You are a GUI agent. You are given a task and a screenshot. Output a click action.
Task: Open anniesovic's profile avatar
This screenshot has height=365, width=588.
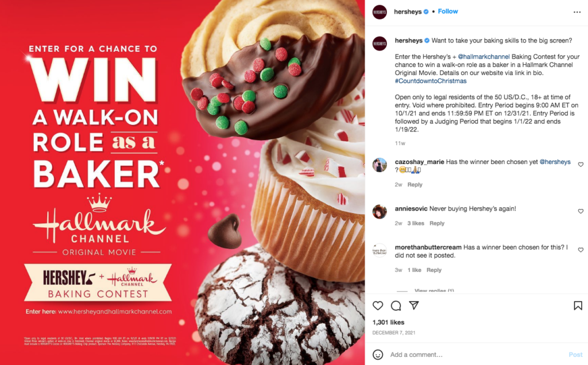pos(380,212)
